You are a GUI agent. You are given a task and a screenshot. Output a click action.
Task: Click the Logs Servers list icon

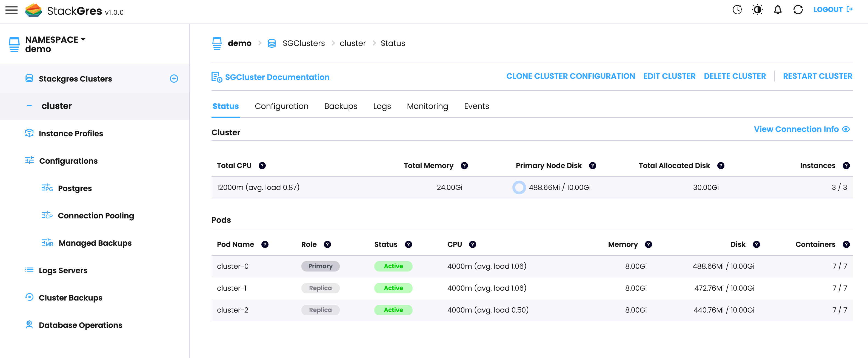click(x=29, y=270)
